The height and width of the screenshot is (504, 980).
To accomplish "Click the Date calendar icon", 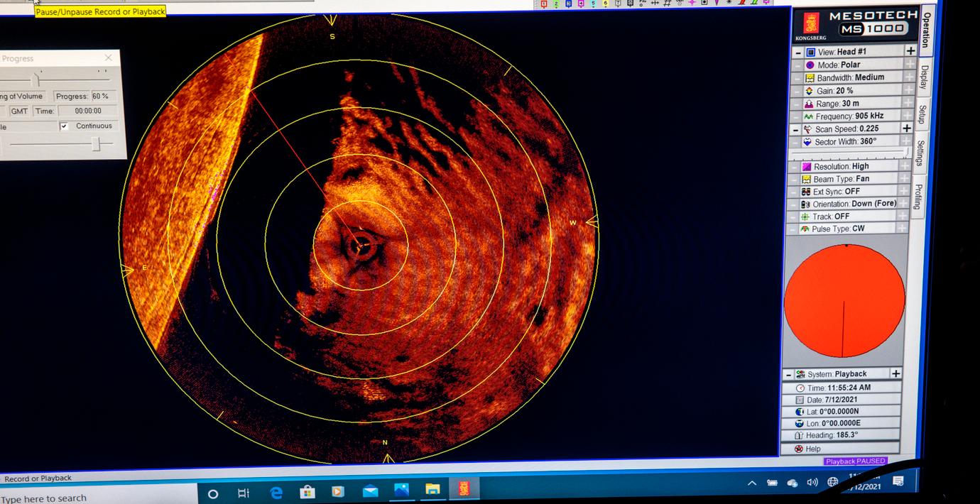I will pyautogui.click(x=800, y=400).
